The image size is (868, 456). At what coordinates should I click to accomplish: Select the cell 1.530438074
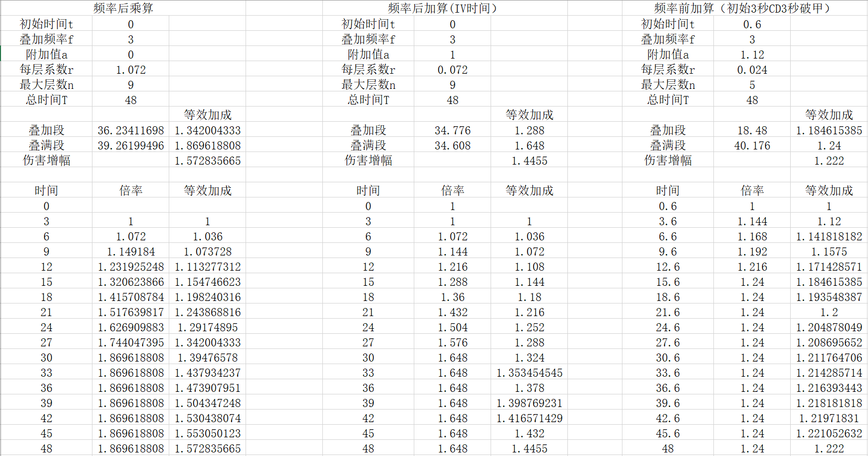208,418
